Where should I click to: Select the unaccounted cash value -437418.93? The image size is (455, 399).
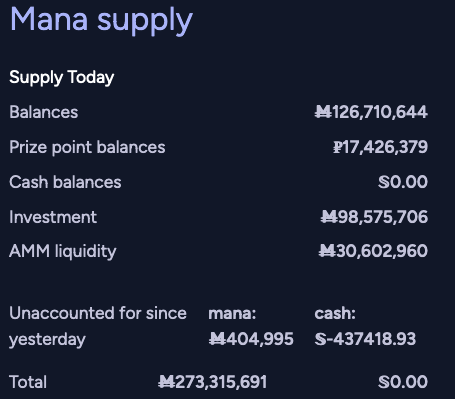tap(365, 339)
